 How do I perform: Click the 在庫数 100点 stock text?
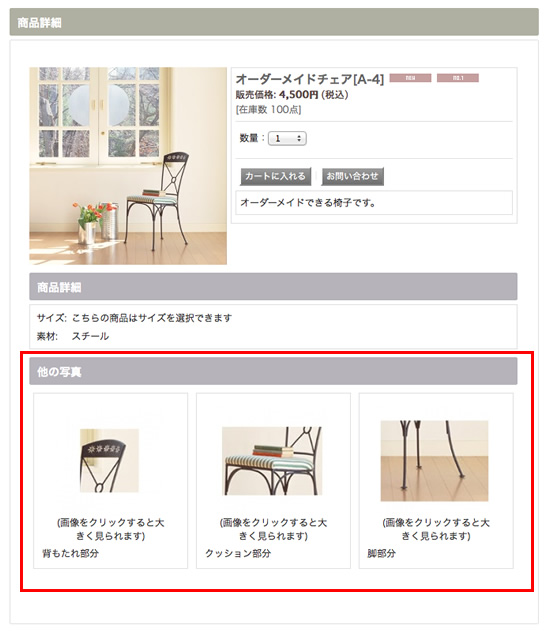pos(269,109)
